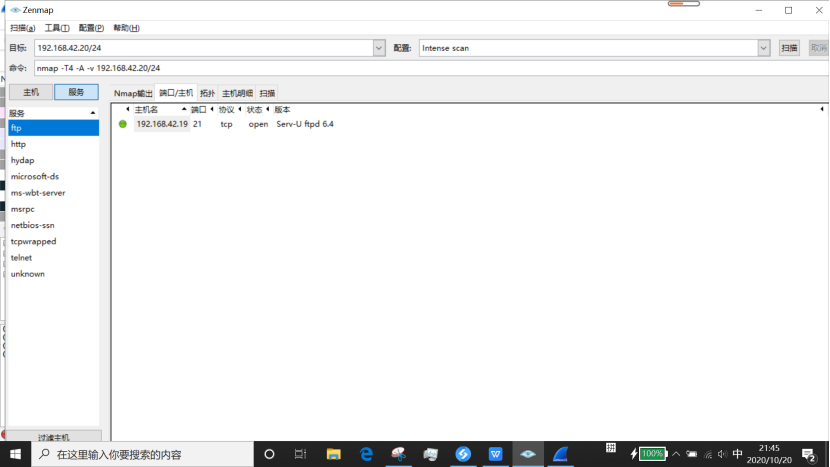Viewport: 830px width, 467px height.
Task: Open the 主机明细 host details tab
Action: (237, 93)
